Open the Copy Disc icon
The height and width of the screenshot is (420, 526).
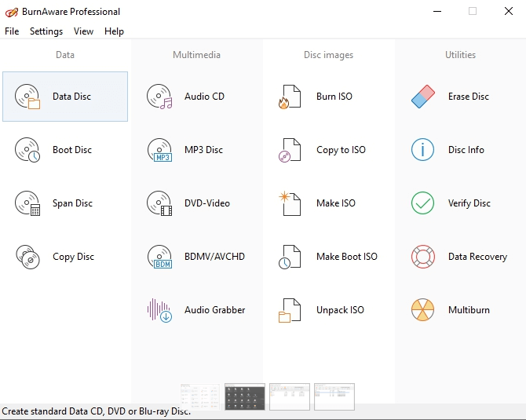pos(27,257)
